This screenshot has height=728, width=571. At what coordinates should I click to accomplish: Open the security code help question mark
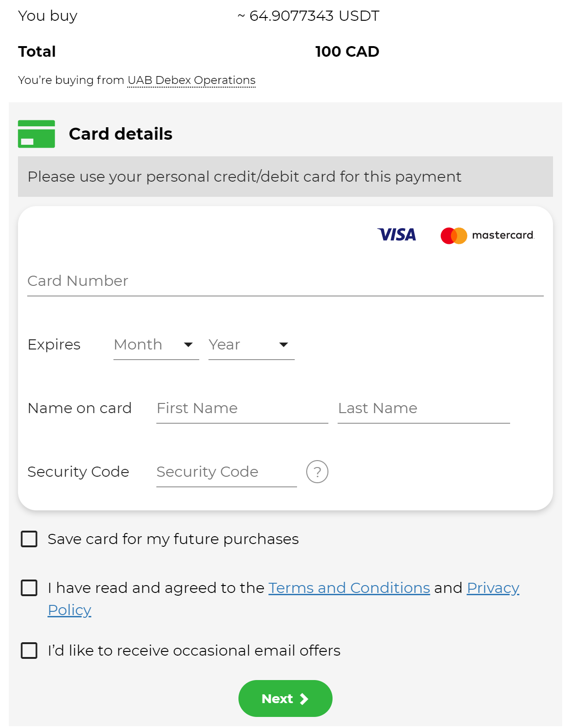click(x=317, y=472)
